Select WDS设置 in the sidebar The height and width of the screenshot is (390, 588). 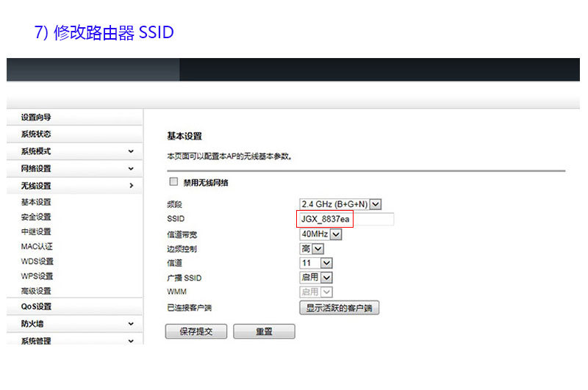pyautogui.click(x=37, y=261)
